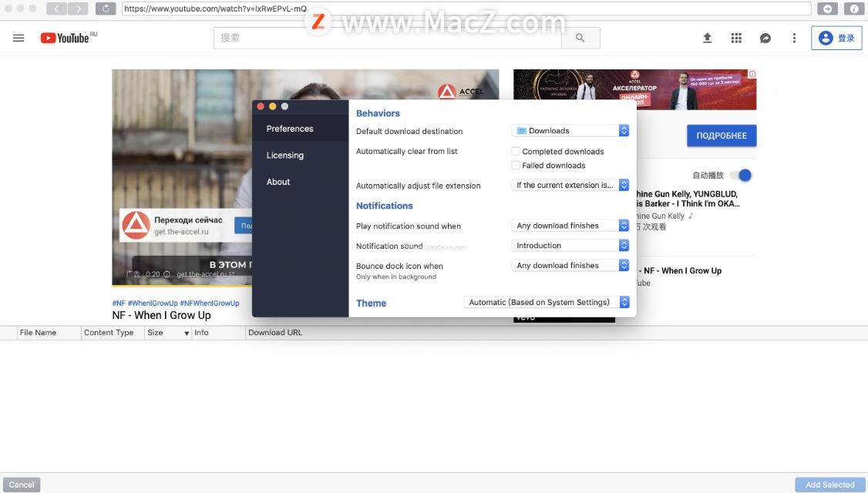The height and width of the screenshot is (493, 868).
Task: Click the Add Selected button
Action: 829,485
